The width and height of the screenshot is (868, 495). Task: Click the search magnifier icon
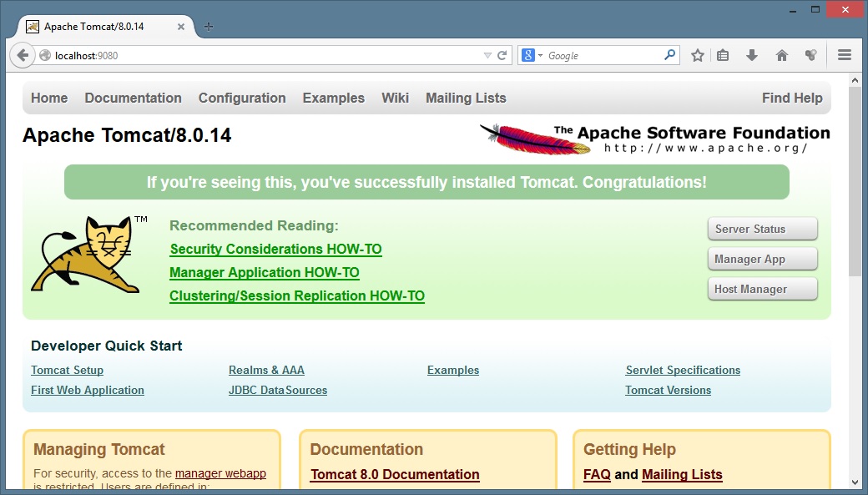(669, 56)
